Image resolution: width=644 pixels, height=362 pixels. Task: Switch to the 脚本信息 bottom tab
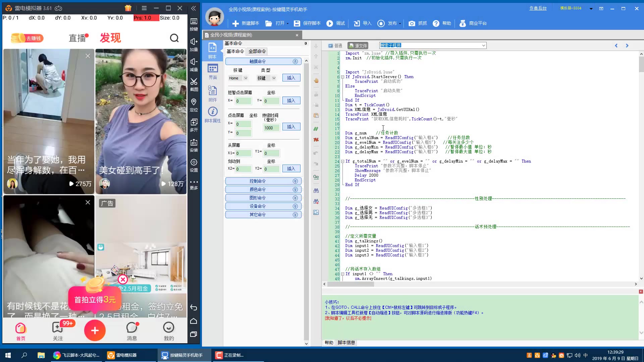tap(346, 343)
